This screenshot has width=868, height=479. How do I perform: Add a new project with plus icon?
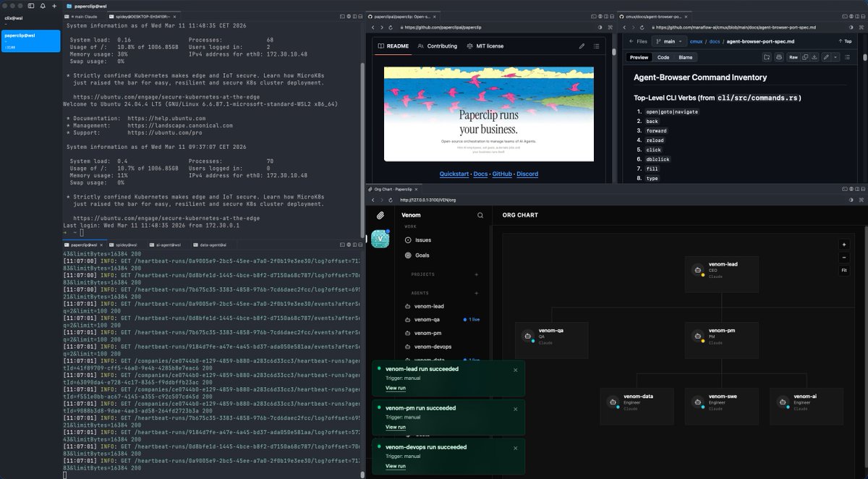click(476, 275)
